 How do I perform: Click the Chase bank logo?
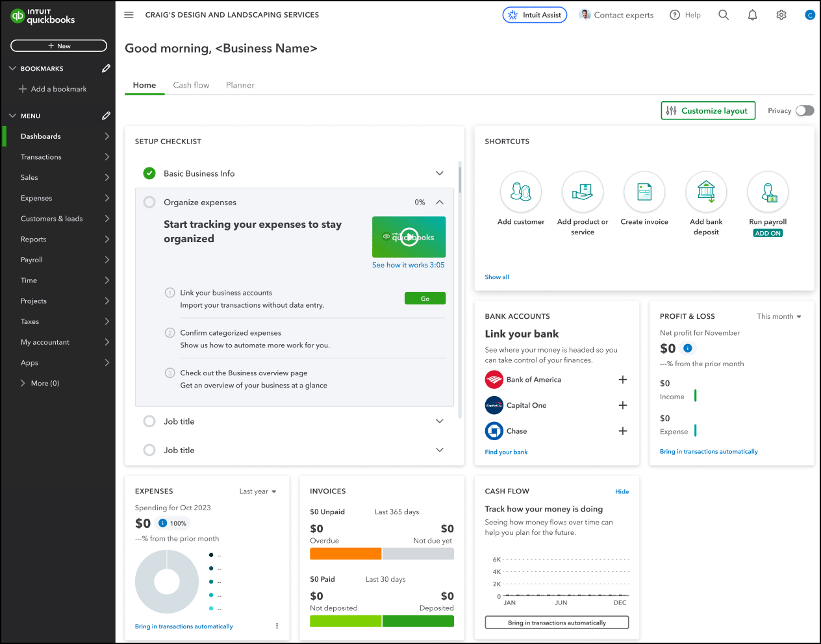pos(494,431)
